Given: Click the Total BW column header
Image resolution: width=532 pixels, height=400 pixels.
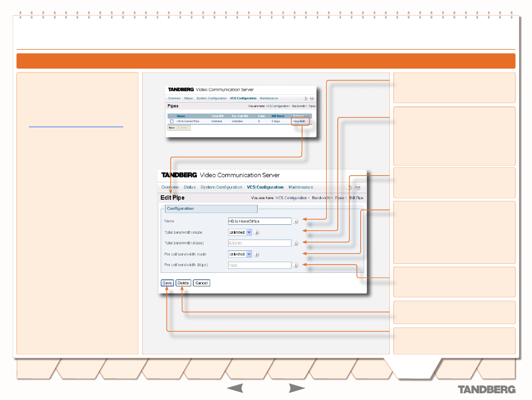Looking at the screenshot, I should [217, 116].
